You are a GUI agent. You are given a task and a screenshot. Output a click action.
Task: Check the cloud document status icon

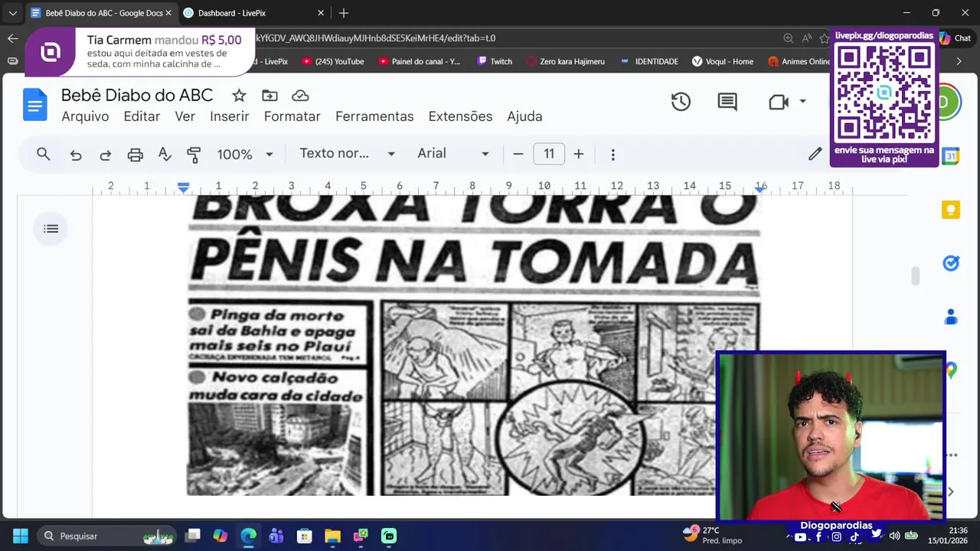(300, 96)
